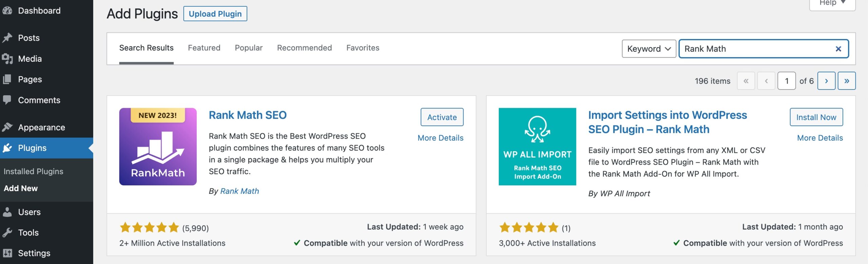Switch to the Recommended tab

[x=304, y=48]
